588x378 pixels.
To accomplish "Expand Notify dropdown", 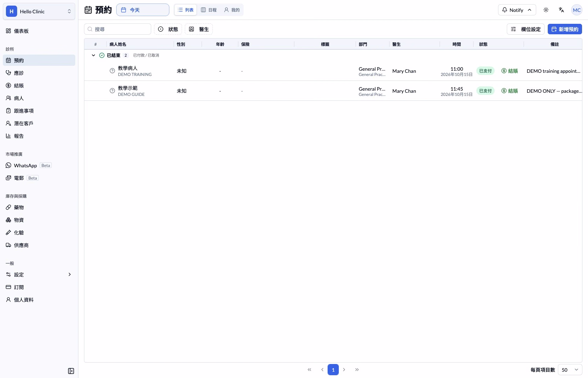I will [517, 10].
